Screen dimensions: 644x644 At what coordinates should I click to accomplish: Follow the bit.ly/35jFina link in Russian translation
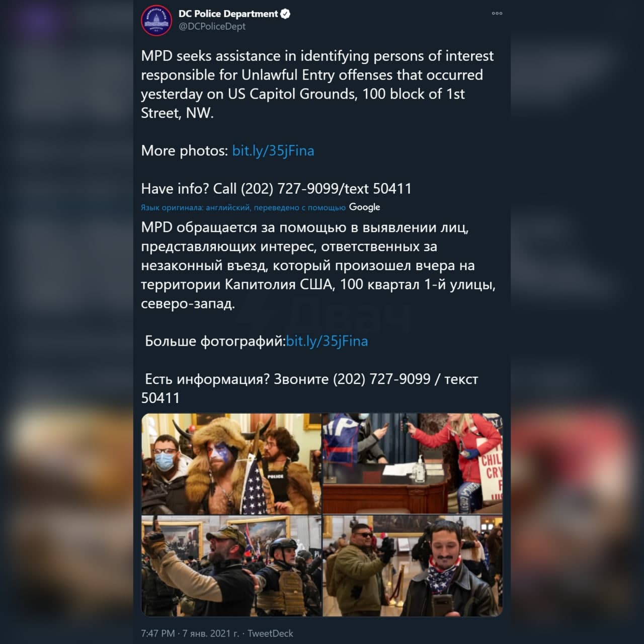click(327, 342)
